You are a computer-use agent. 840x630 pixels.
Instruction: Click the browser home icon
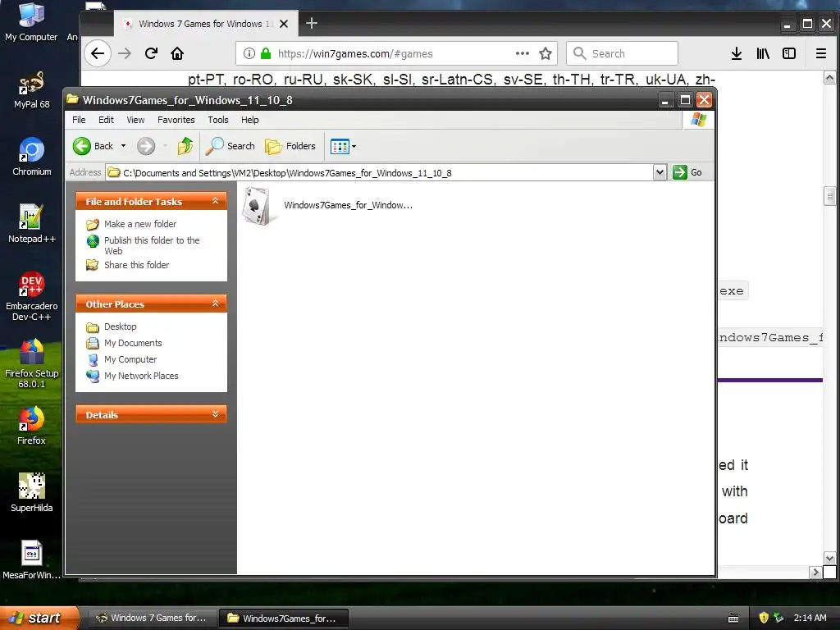177,53
